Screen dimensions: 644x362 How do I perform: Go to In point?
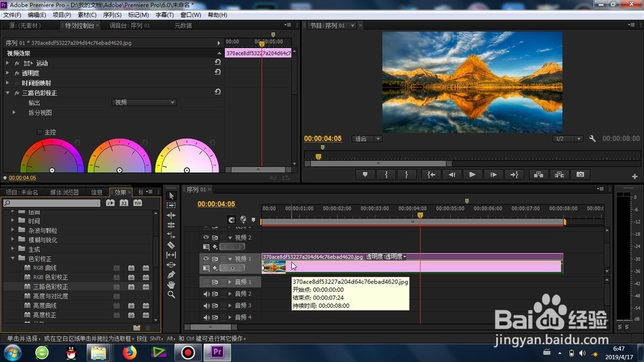[x=431, y=175]
